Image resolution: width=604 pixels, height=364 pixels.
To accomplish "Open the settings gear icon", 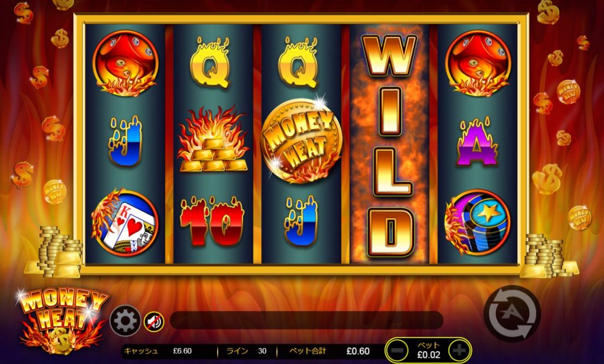I will [x=125, y=320].
